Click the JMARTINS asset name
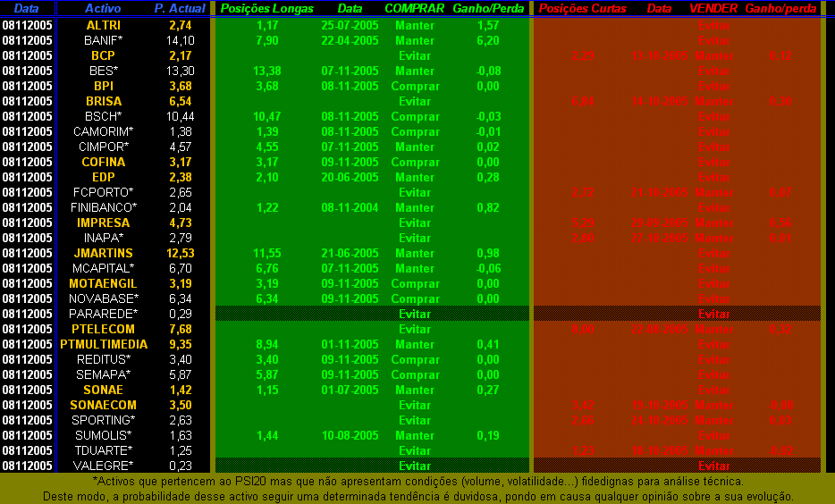The height and width of the screenshot is (504, 835). click(104, 253)
